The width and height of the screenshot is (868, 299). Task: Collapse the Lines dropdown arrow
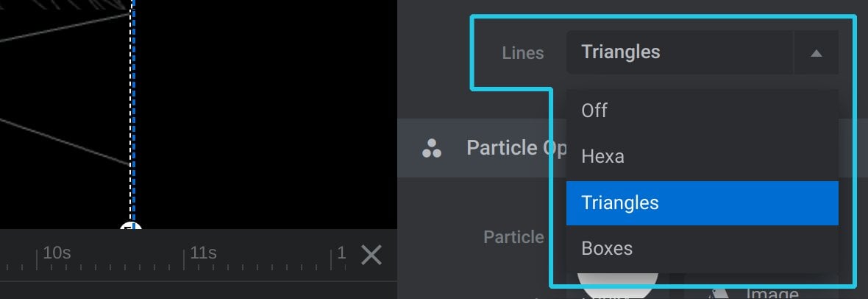(x=816, y=53)
